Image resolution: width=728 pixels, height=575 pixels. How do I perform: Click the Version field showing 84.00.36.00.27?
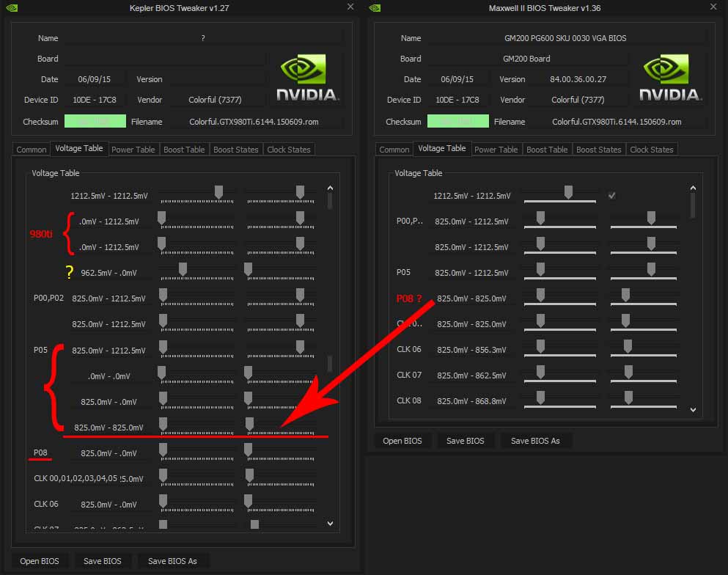578,79
